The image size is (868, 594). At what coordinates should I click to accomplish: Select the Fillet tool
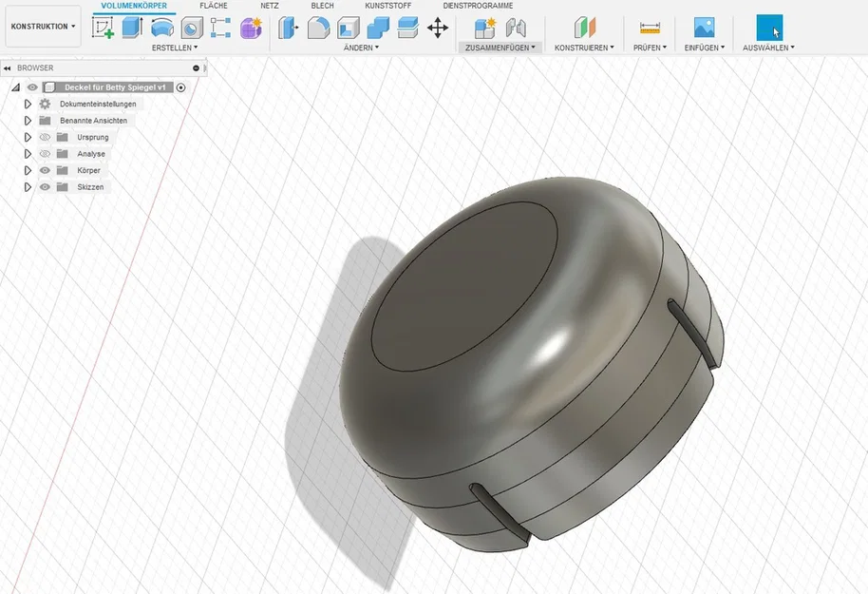click(x=318, y=28)
